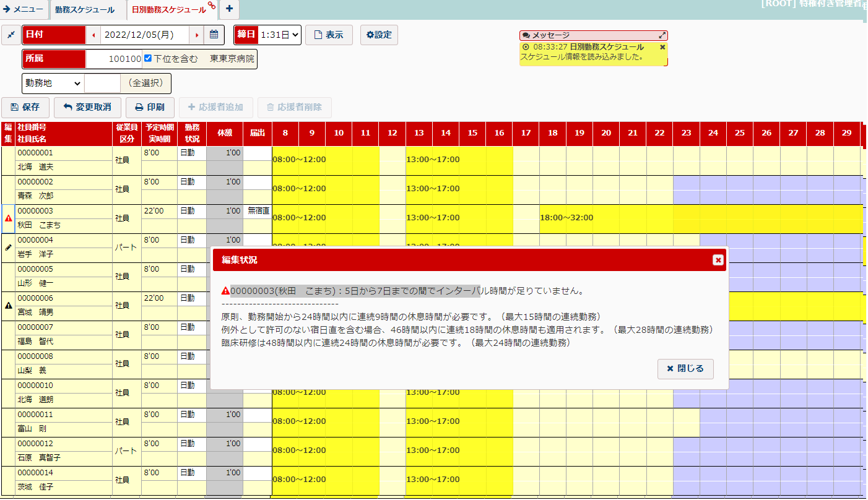Screen dimensions: 868x500
Task: Switch to the 勤務スケジュール tab
Action: coord(85,10)
